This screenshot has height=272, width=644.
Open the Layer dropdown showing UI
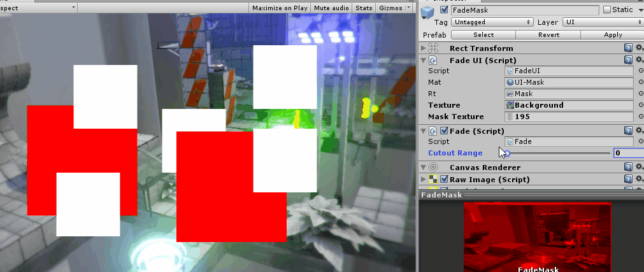[603, 22]
